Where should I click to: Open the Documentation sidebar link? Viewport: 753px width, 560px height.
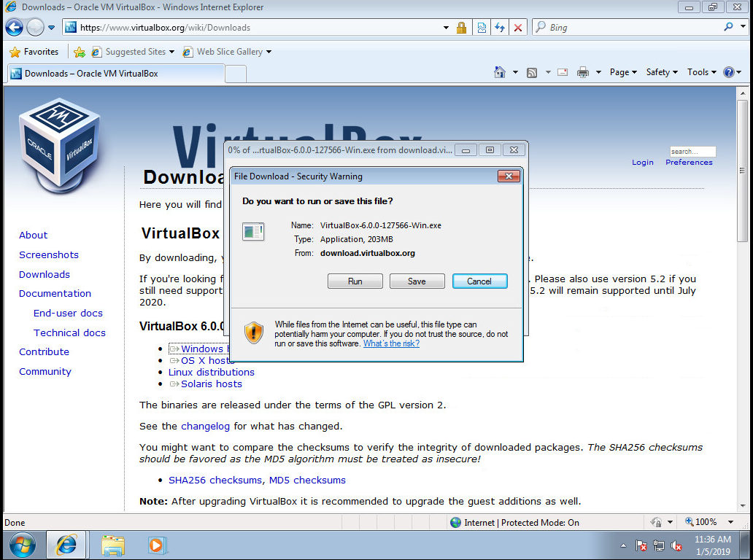(55, 293)
